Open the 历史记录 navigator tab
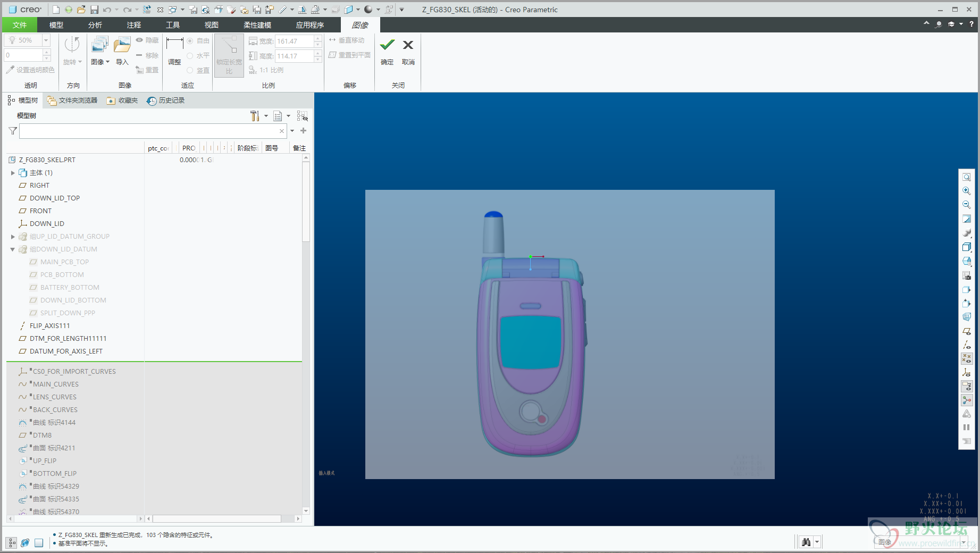This screenshot has width=980, height=553. (166, 100)
